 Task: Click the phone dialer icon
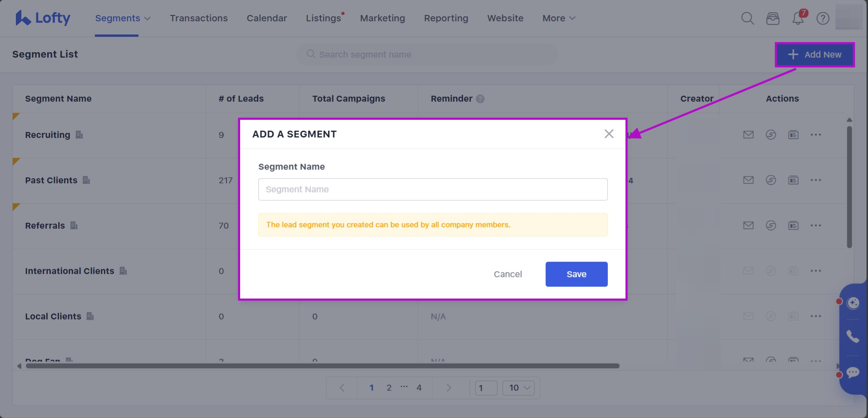coord(853,336)
